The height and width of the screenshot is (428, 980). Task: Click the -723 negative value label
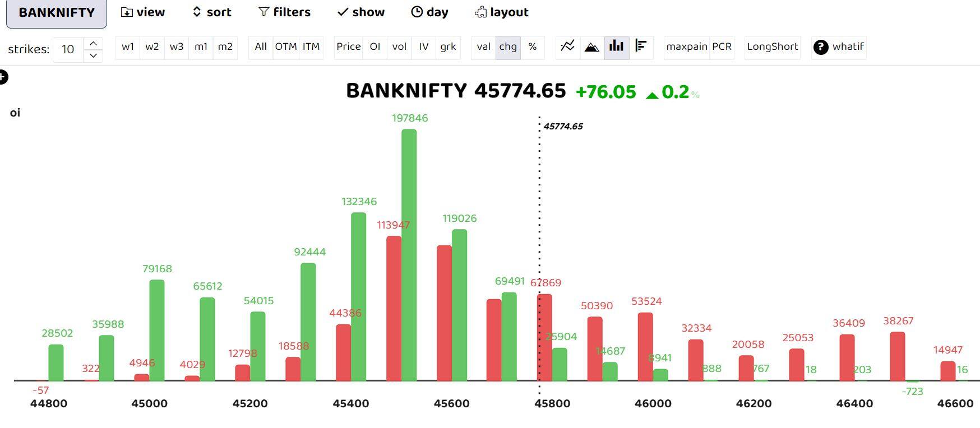pyautogui.click(x=913, y=392)
